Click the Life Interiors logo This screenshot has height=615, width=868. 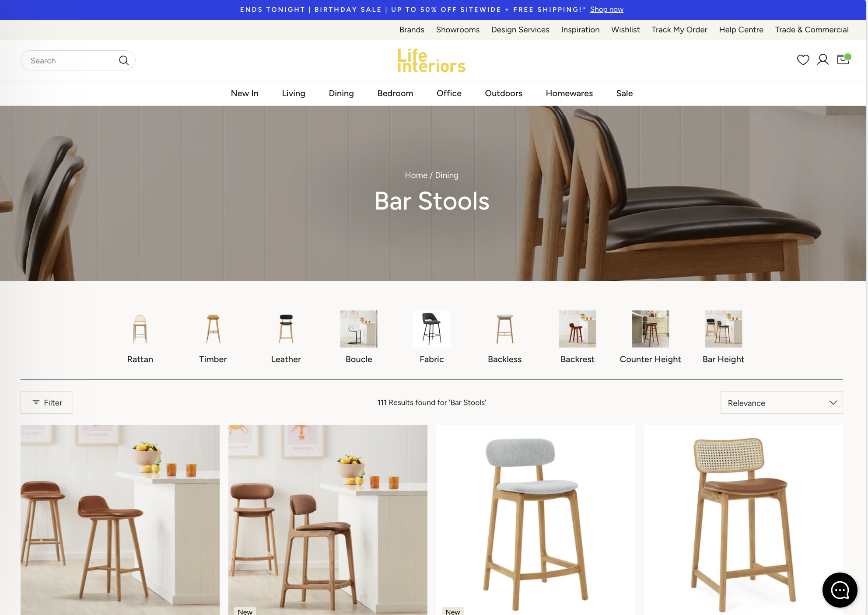(431, 60)
